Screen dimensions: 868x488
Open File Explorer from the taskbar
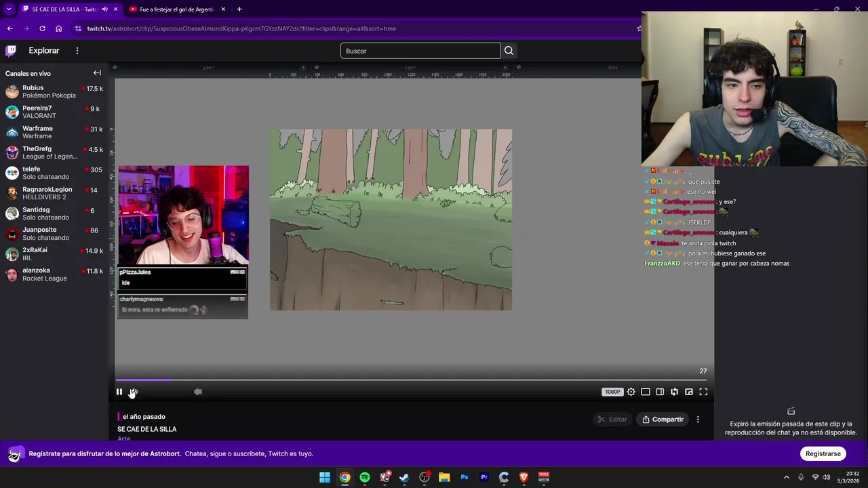[444, 477]
